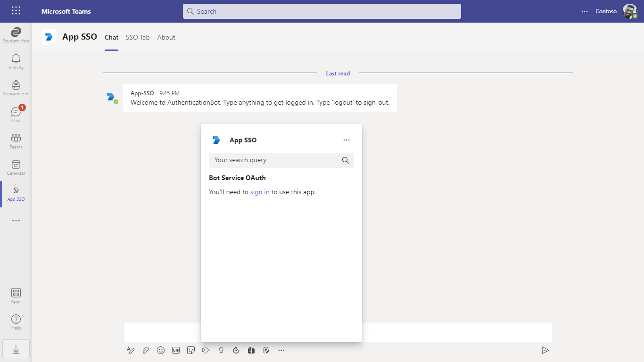Click the search magnifier in the App SSO popup
Image resolution: width=644 pixels, height=362 pixels.
tap(346, 160)
